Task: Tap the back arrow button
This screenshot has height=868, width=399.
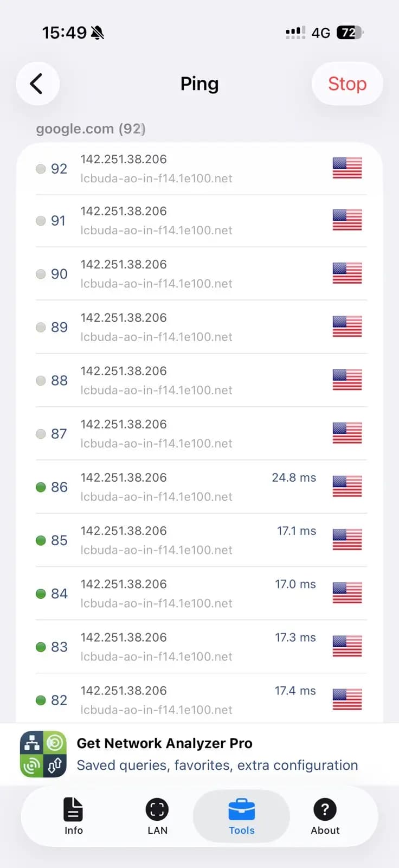Action: (x=37, y=84)
